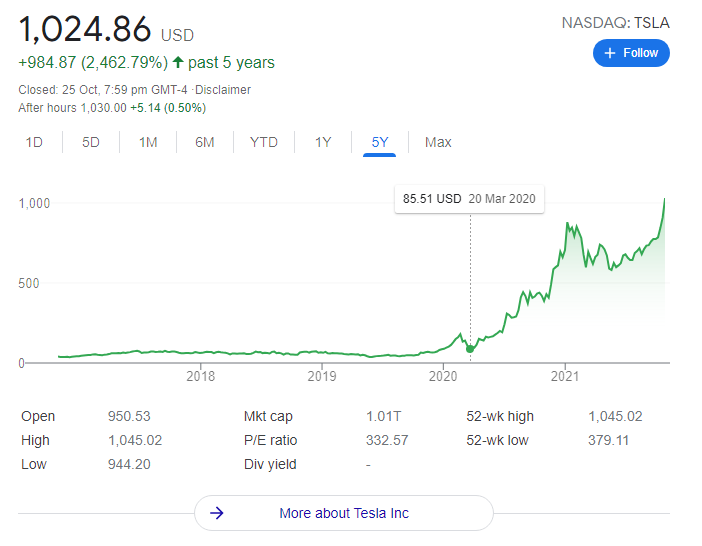
Task: Click the green data point on chart
Action: pos(470,349)
